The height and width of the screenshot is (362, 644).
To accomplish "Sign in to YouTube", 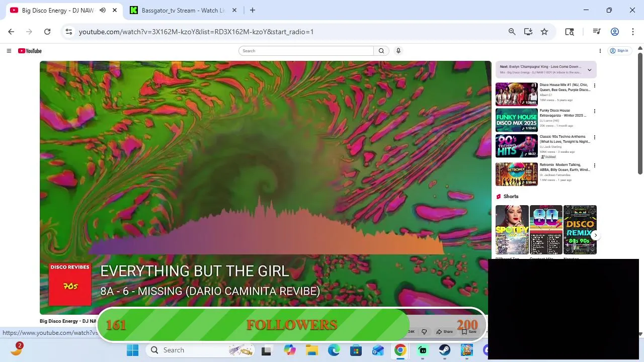I will (x=619, y=51).
